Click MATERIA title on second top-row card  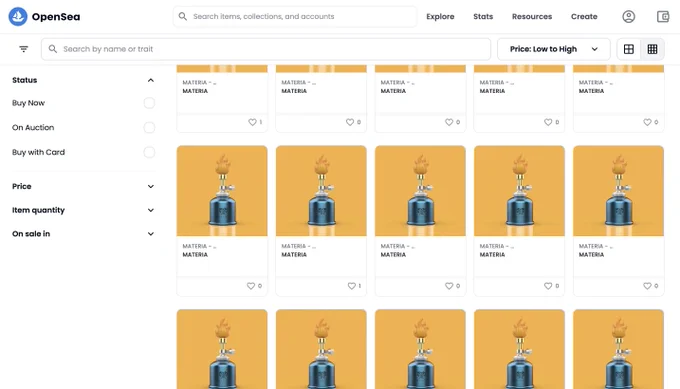294,91
